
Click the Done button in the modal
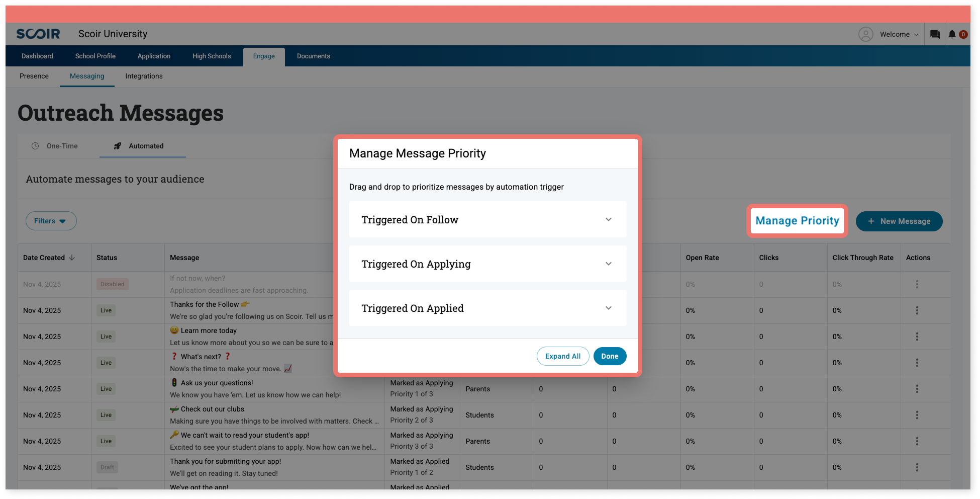coord(610,356)
